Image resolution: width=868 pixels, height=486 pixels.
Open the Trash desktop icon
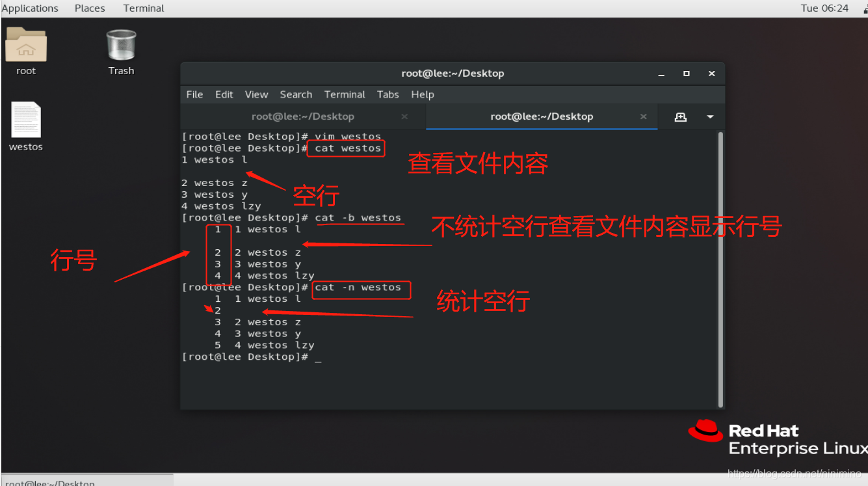coord(121,51)
